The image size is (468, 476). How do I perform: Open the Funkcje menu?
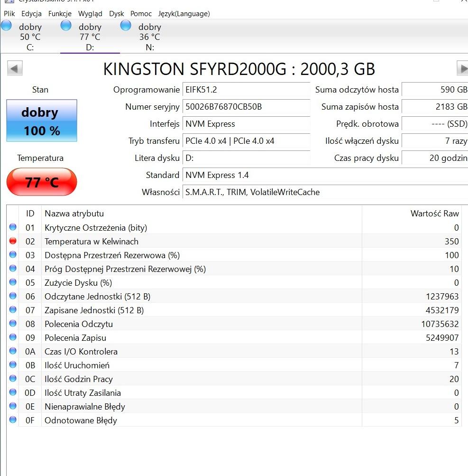coord(60,14)
